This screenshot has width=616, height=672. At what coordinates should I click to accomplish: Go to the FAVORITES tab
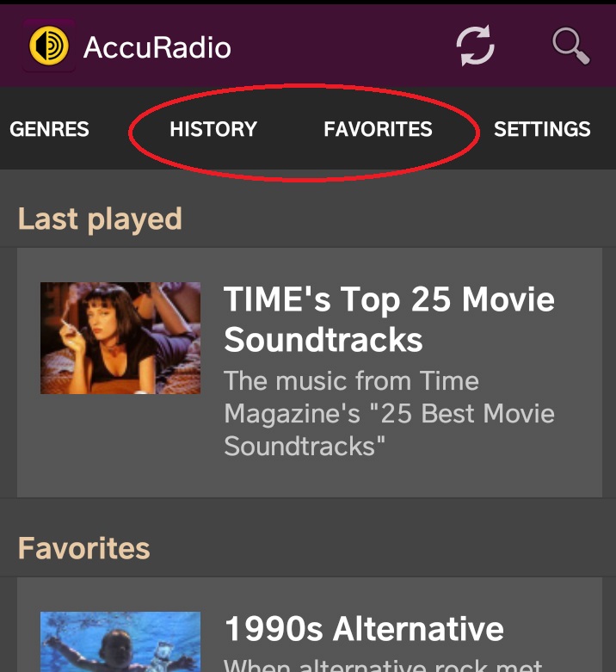coord(378,129)
